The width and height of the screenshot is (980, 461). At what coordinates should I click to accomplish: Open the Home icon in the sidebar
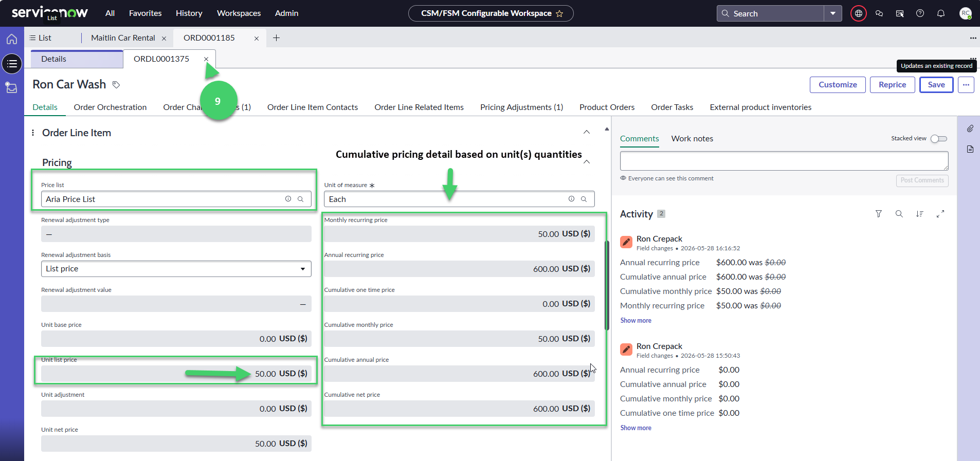pyautogui.click(x=12, y=39)
